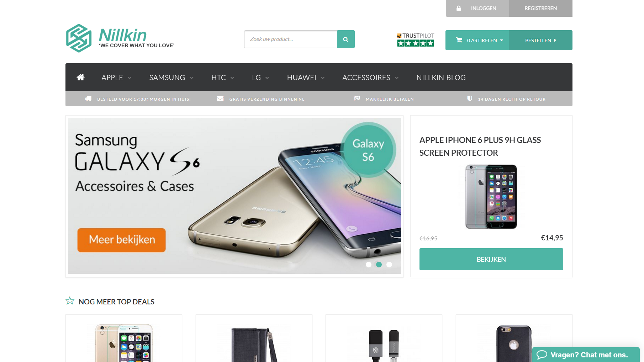Open the Trustpilot rating badge
644x362 pixels.
(416, 40)
